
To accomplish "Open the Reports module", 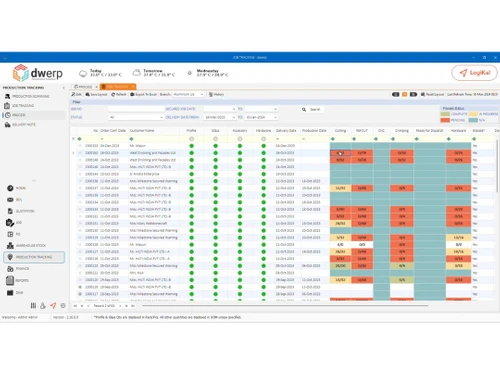I will click(18, 280).
